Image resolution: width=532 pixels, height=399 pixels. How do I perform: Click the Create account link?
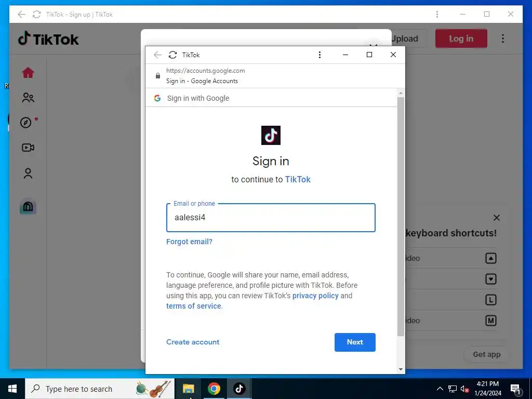coord(193,342)
